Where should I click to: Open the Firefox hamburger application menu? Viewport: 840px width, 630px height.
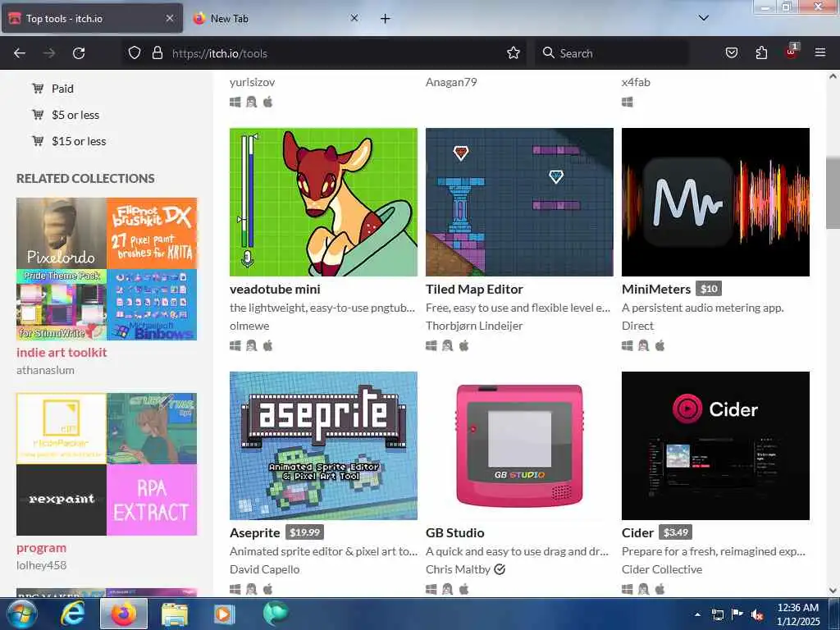click(x=820, y=53)
